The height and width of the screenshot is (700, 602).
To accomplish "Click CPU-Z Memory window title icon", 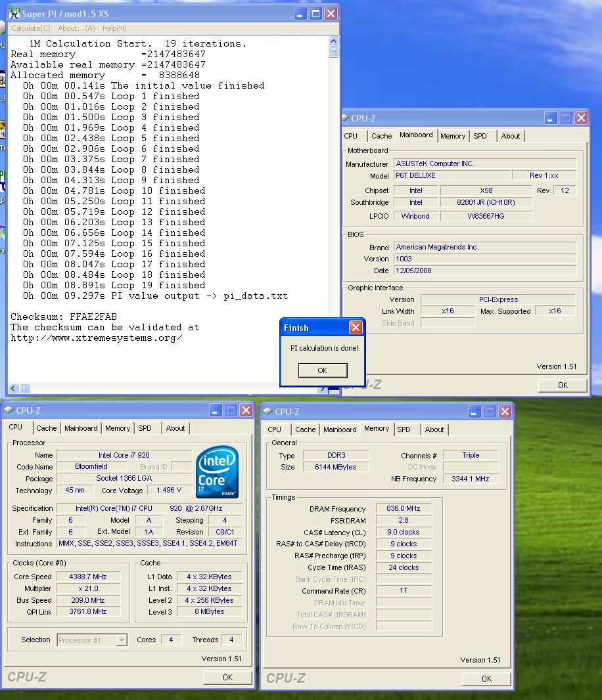I will point(267,410).
